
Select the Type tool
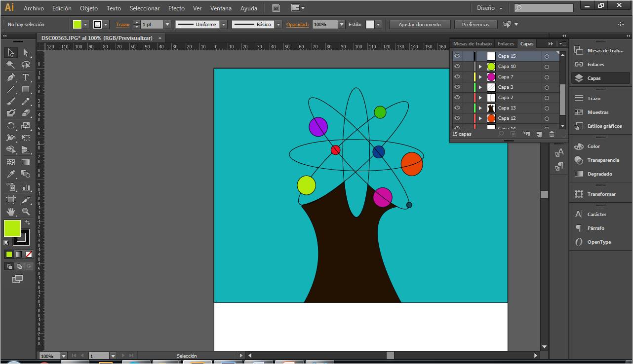pos(26,77)
